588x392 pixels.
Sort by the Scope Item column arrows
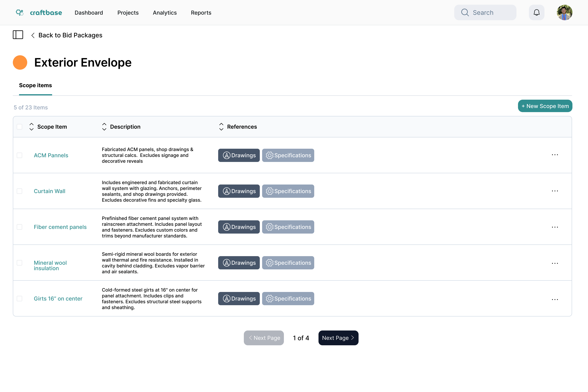31,127
